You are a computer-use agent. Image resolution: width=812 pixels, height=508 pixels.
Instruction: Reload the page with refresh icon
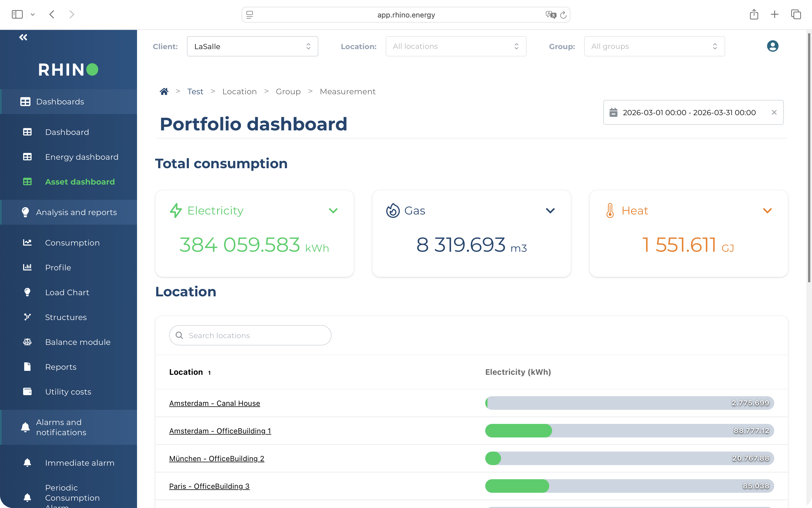(563, 15)
